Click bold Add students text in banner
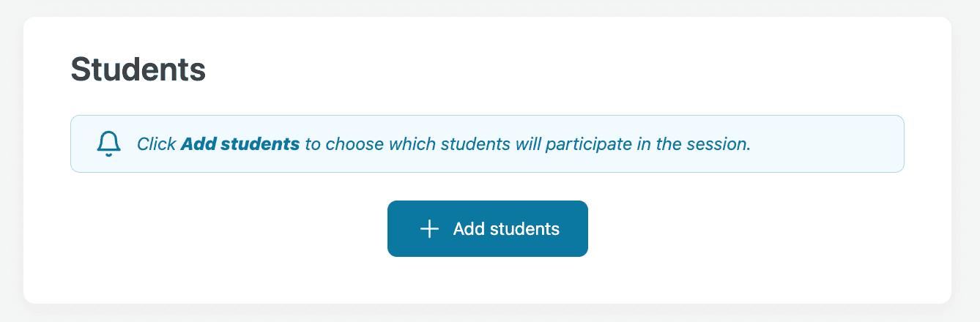Image resolution: width=980 pixels, height=322 pixels. click(x=240, y=144)
